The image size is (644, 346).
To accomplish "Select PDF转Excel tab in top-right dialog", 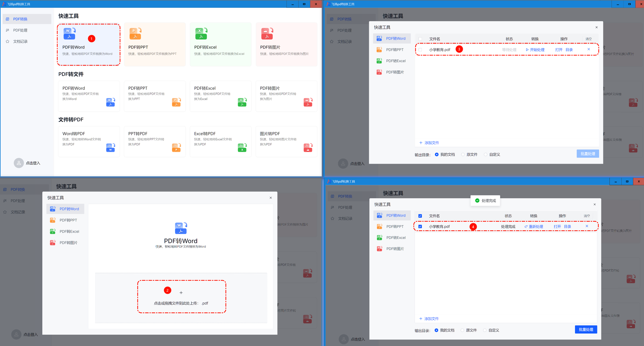I will [x=392, y=61].
